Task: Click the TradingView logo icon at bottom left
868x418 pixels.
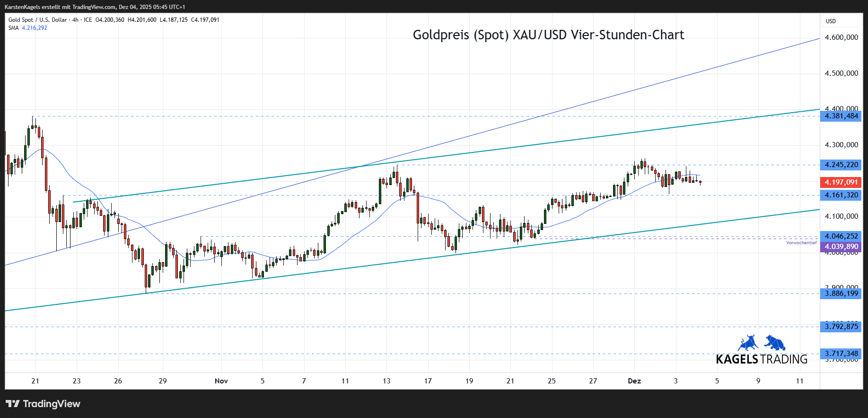Action: click(x=13, y=404)
